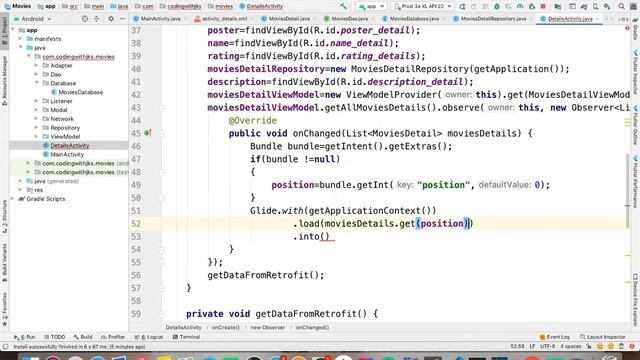640x360 pixels.
Task: Click onChanged() in editor breadcrumbs
Action: (x=312, y=327)
